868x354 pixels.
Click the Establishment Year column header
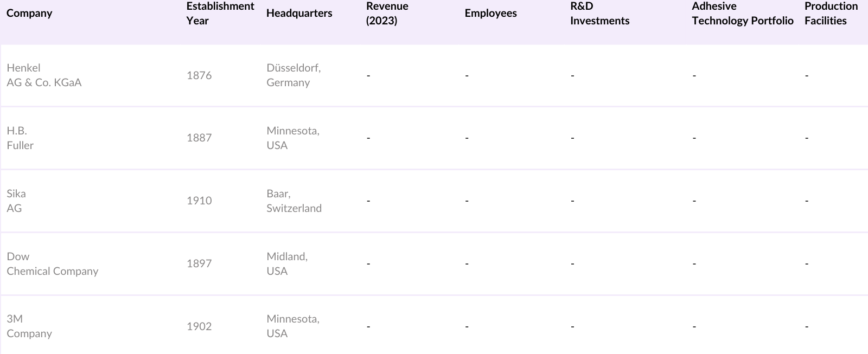click(x=220, y=14)
